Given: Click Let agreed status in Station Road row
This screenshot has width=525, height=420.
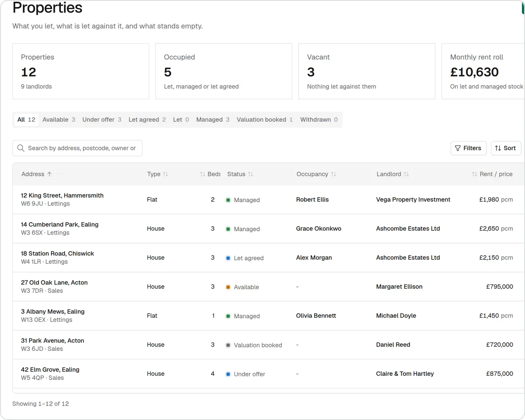Looking at the screenshot, I should click(x=248, y=258).
